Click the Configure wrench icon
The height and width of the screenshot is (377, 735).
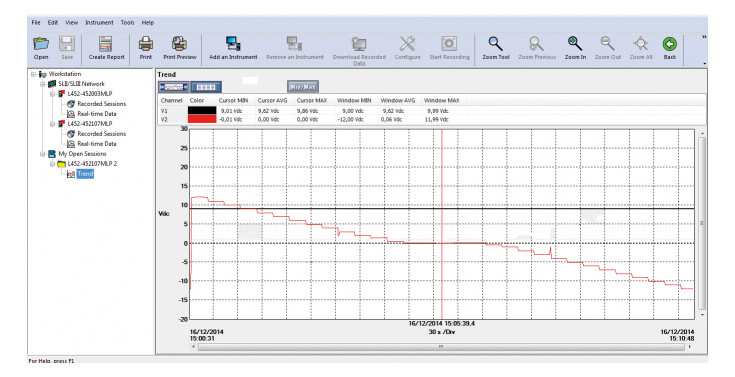pyautogui.click(x=407, y=44)
